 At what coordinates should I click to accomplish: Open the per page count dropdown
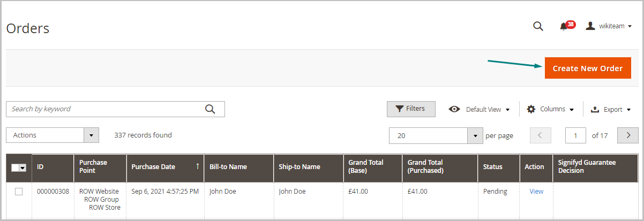475,136
